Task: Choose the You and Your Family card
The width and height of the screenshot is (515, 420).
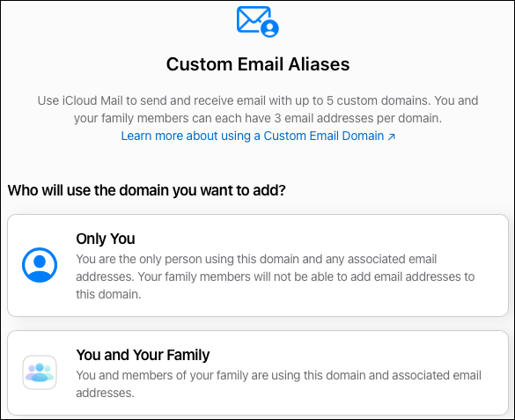Action: click(x=258, y=372)
